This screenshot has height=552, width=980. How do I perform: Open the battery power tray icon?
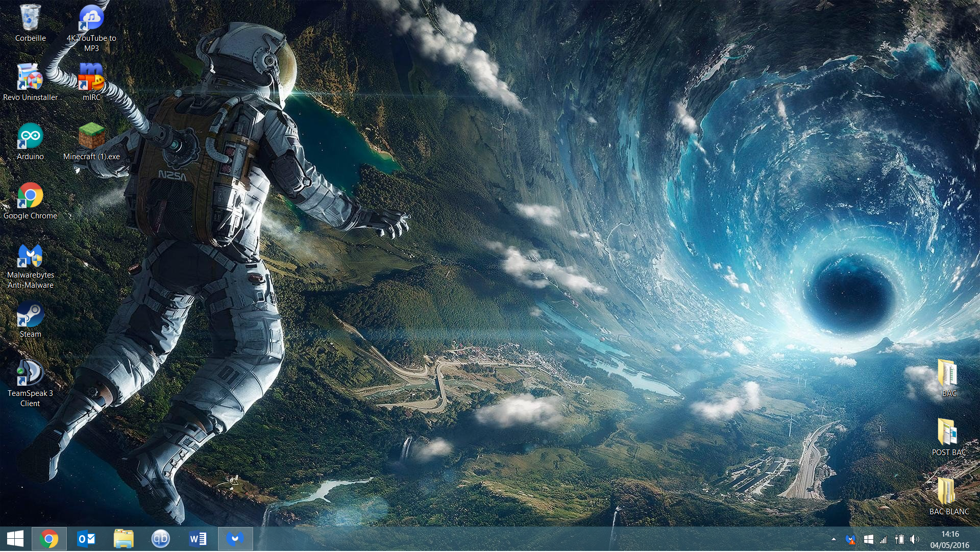coord(899,539)
